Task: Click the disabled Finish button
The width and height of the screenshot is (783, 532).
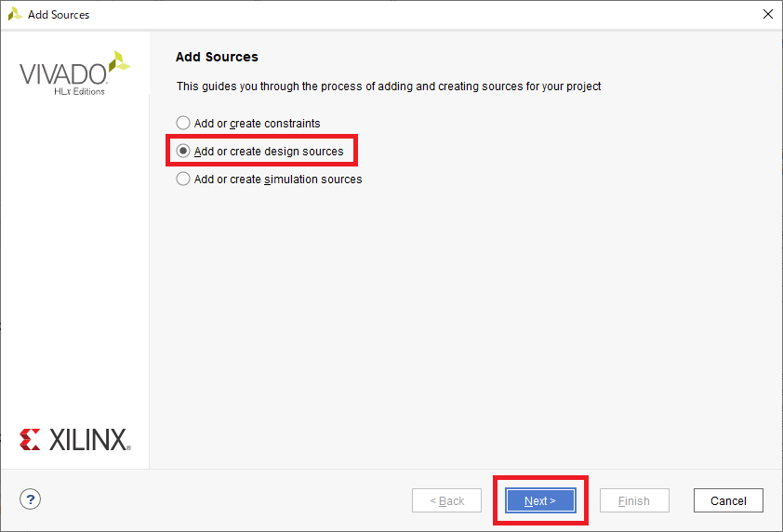Action: [634, 500]
